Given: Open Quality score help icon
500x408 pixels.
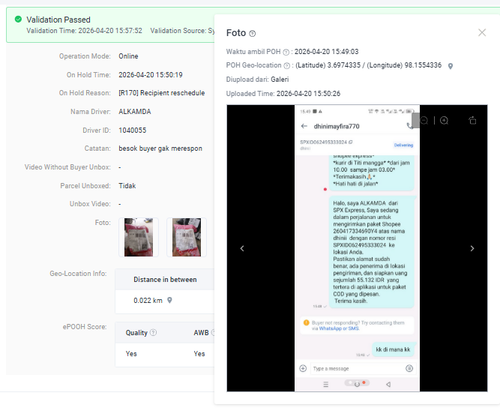Looking at the screenshot, I should [153, 332].
